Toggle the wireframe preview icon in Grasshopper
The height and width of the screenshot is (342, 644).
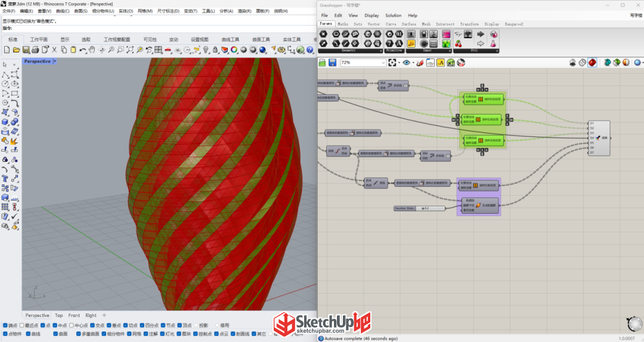(x=583, y=63)
